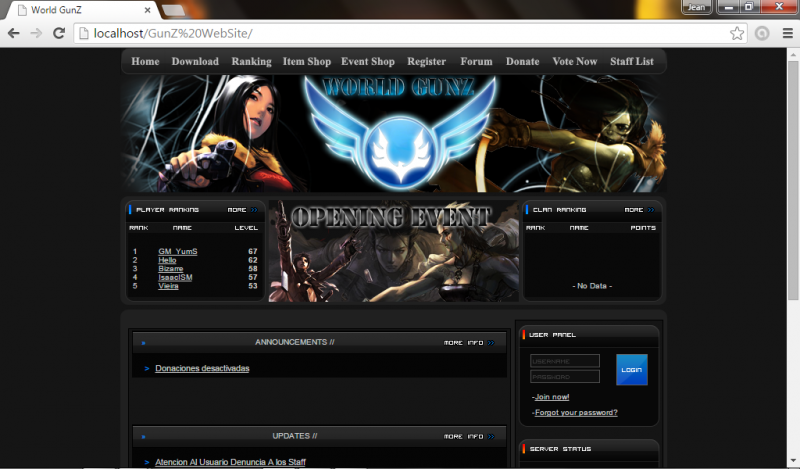Open the Donate page

[522, 61]
